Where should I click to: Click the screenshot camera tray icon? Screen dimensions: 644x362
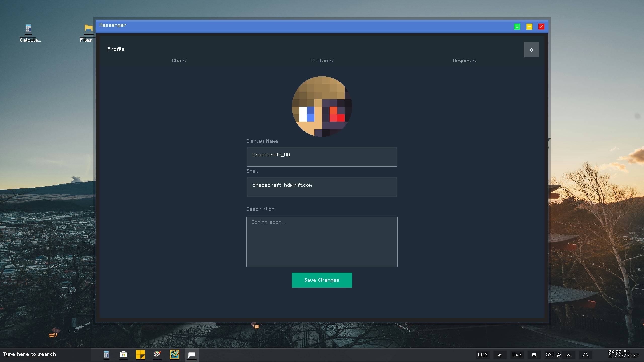click(x=568, y=355)
